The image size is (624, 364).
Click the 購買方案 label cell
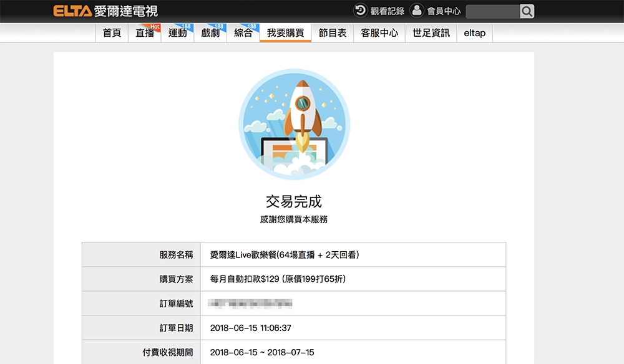pos(141,279)
